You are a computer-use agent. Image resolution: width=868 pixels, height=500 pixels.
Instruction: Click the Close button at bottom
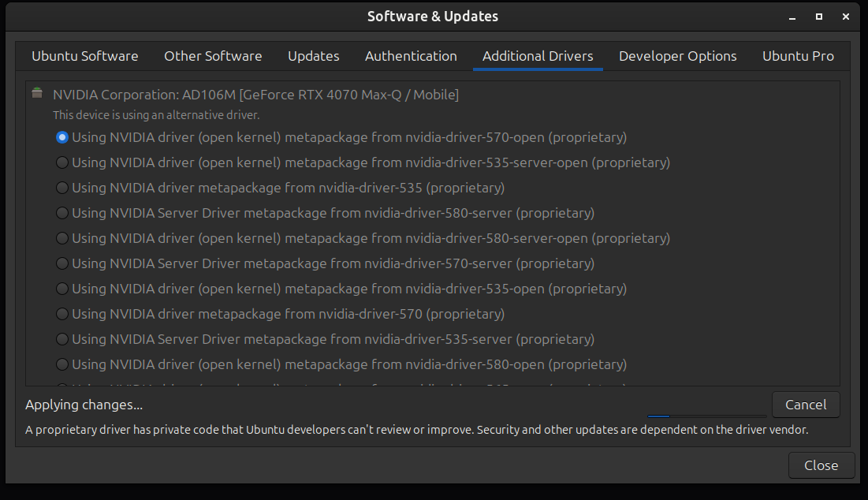click(x=821, y=465)
